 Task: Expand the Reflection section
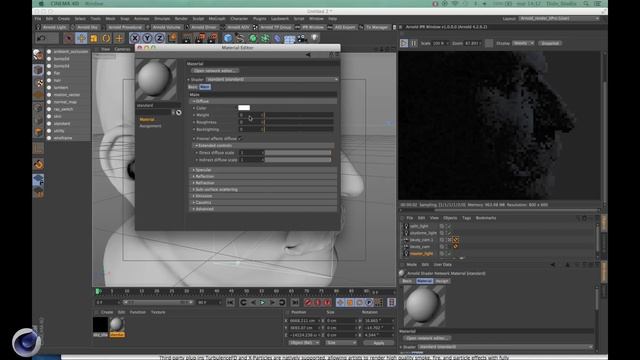click(264, 176)
